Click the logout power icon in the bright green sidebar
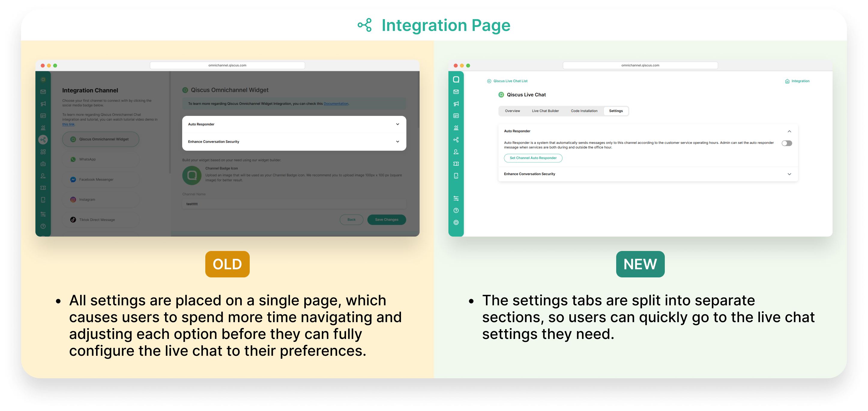868x411 pixels. tap(456, 222)
